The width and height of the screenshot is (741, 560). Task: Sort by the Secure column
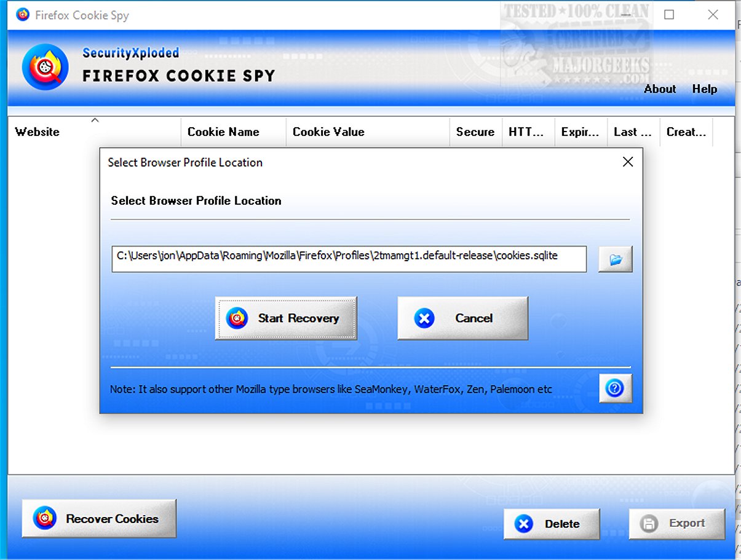click(x=476, y=132)
